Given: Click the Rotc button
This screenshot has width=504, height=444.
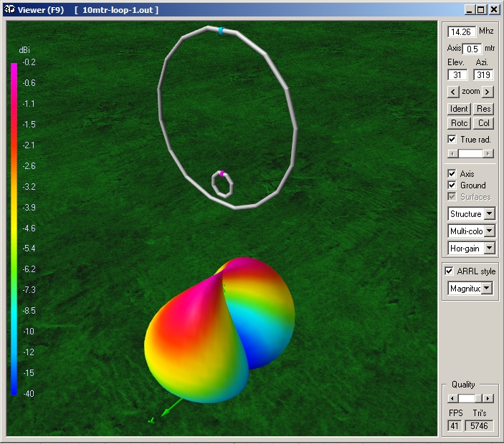Looking at the screenshot, I should (459, 123).
